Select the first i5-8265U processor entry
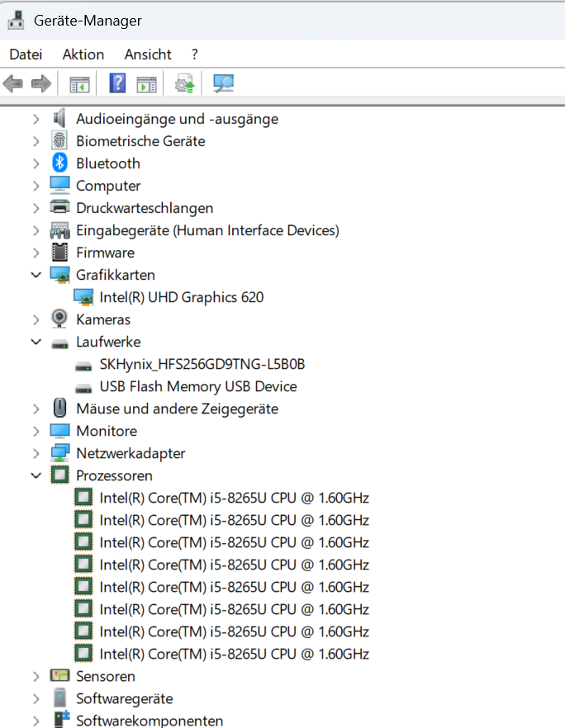The image size is (565, 728). pyautogui.click(x=235, y=498)
